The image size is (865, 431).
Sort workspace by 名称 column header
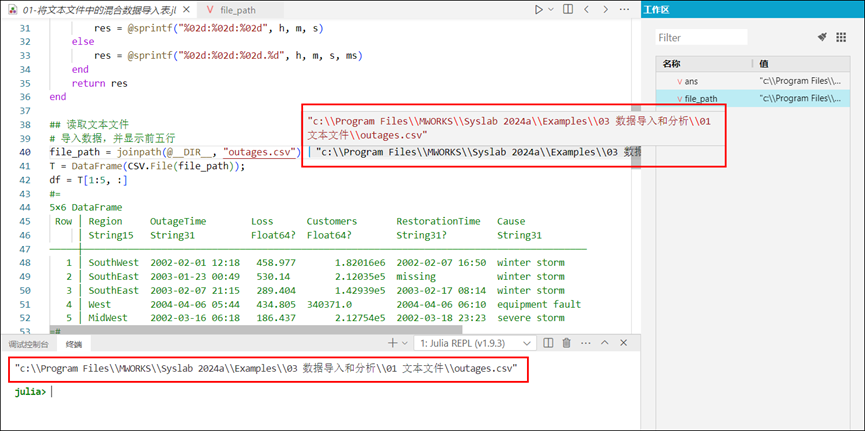[703, 64]
